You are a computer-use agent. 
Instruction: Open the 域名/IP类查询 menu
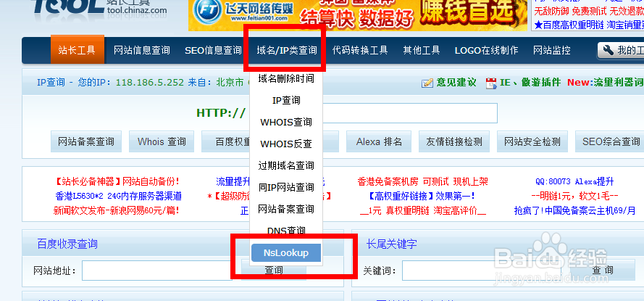[287, 51]
